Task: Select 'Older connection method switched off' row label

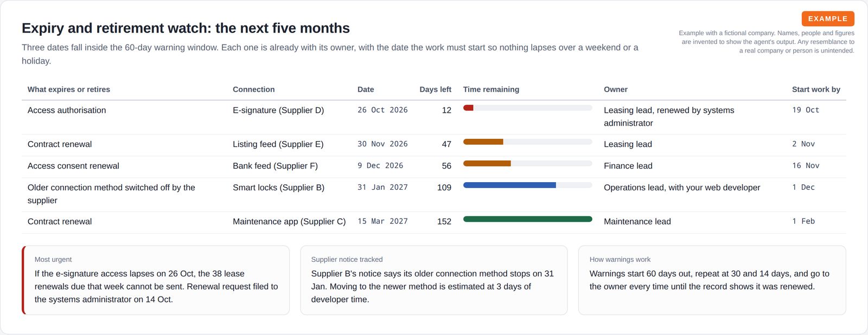Action: click(111, 194)
